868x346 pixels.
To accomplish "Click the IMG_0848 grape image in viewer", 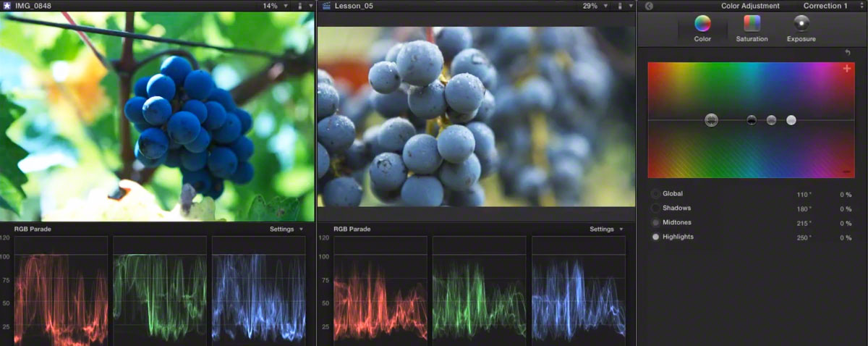I will [x=157, y=117].
